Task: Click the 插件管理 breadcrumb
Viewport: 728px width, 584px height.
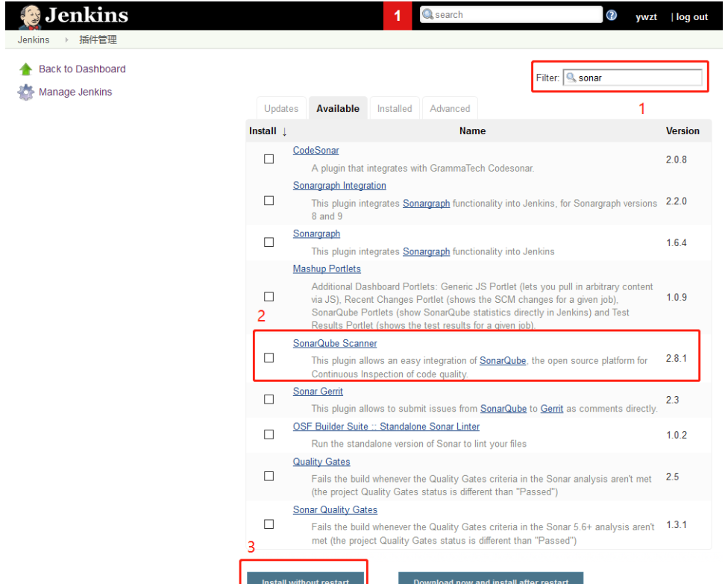Action: click(x=98, y=40)
